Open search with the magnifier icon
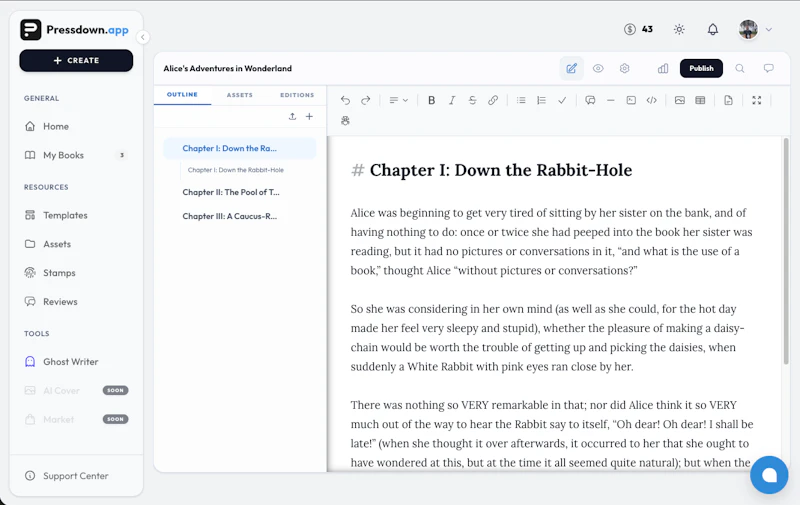 coord(740,68)
